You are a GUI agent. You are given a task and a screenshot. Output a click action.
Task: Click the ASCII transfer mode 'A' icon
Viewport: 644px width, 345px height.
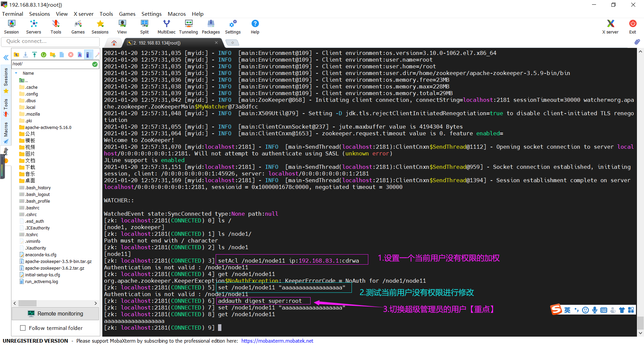(80, 55)
